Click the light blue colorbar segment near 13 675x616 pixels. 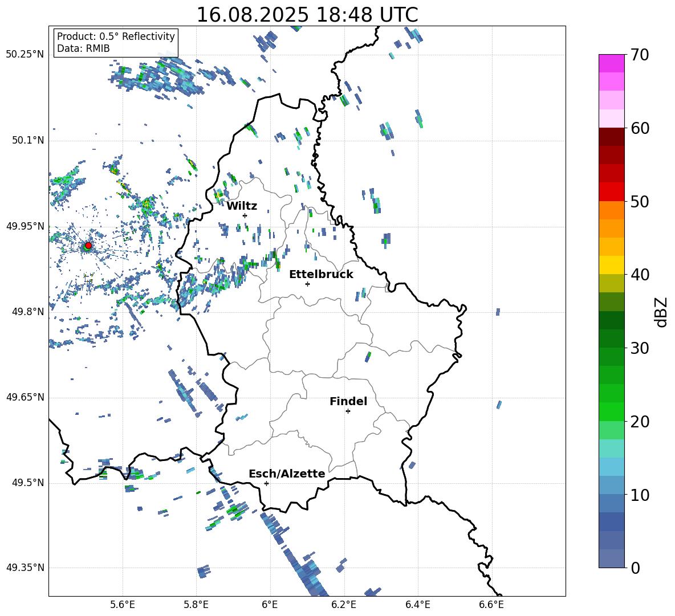click(x=612, y=467)
